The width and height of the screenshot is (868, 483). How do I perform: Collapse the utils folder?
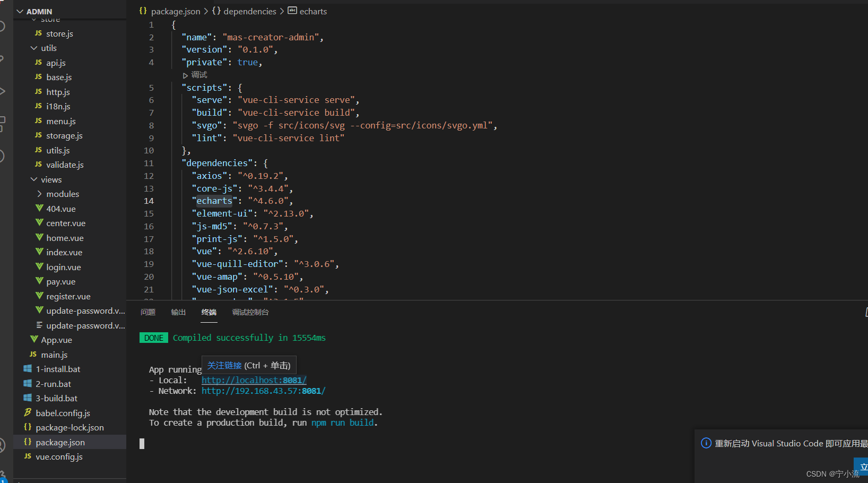[x=44, y=48]
